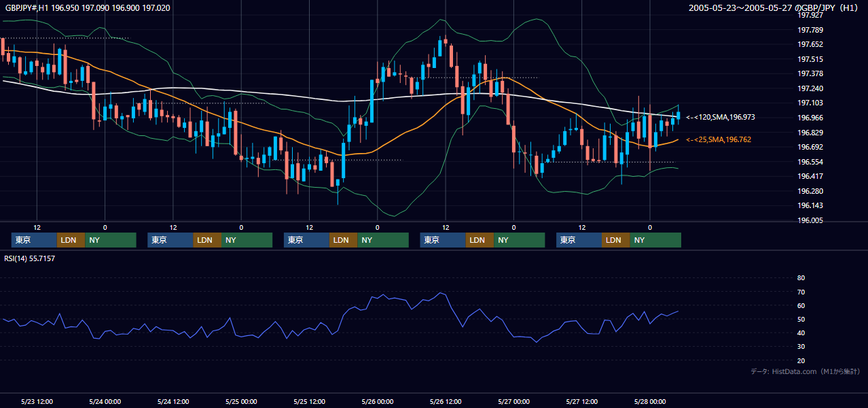
Task: Click time axis label 5/28 00:00
Action: tap(650, 401)
